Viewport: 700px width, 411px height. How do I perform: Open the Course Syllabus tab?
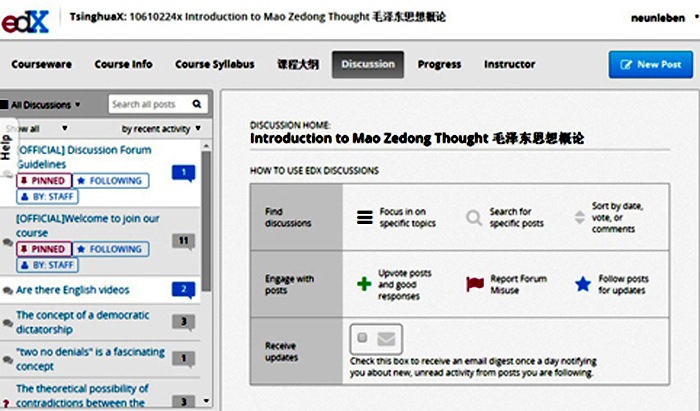[214, 64]
